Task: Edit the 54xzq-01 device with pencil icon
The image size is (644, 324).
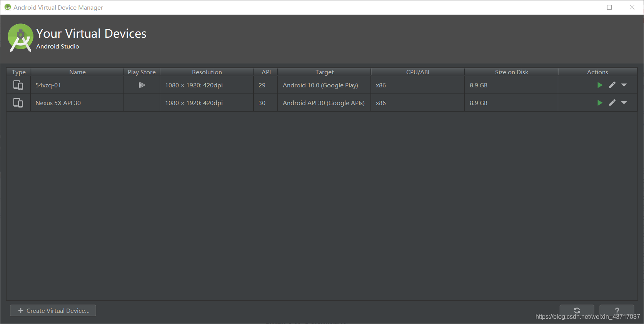Action: coord(612,85)
